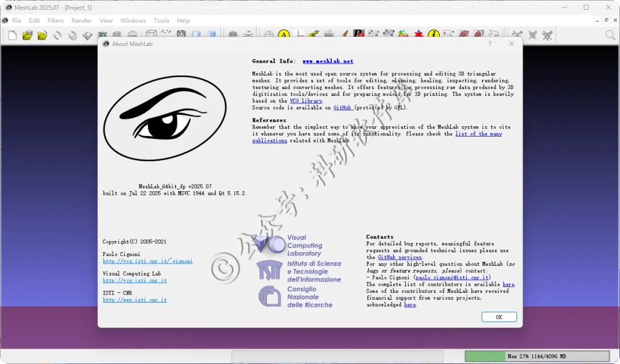Show the trackball globe icon
The height and width of the screenshot is (364, 620).
click(269, 34)
